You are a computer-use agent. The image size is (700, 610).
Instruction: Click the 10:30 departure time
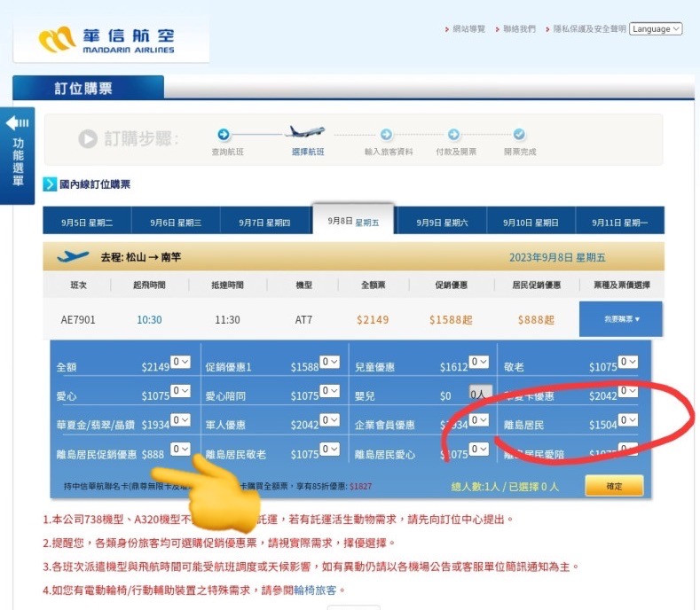click(149, 319)
